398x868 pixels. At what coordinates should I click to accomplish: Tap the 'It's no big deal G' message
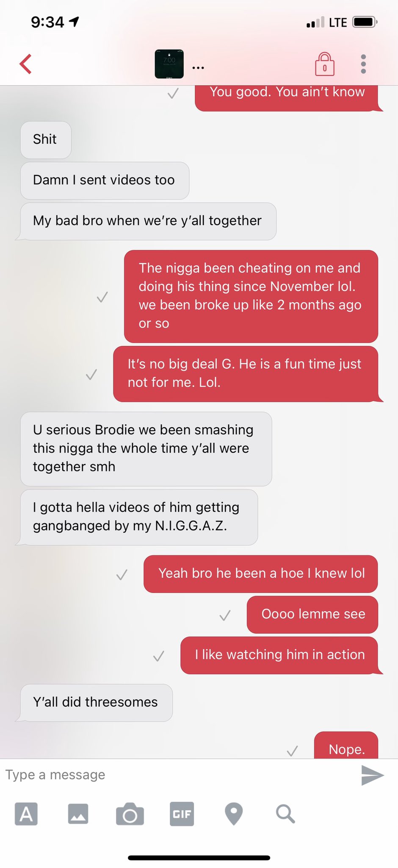click(246, 373)
